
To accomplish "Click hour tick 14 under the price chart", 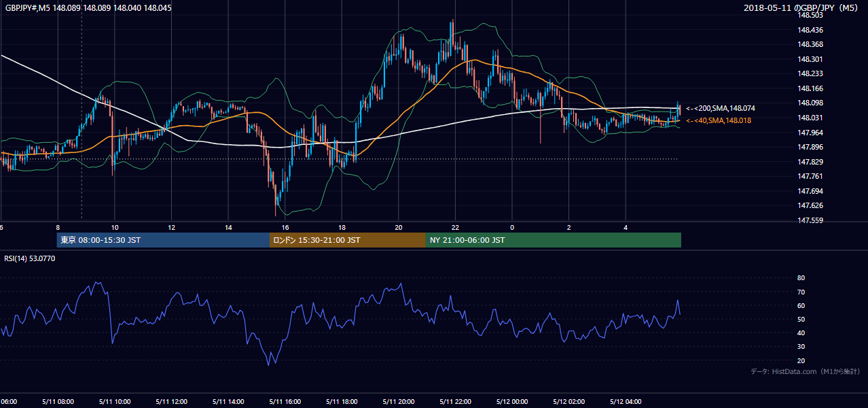I will (x=228, y=228).
